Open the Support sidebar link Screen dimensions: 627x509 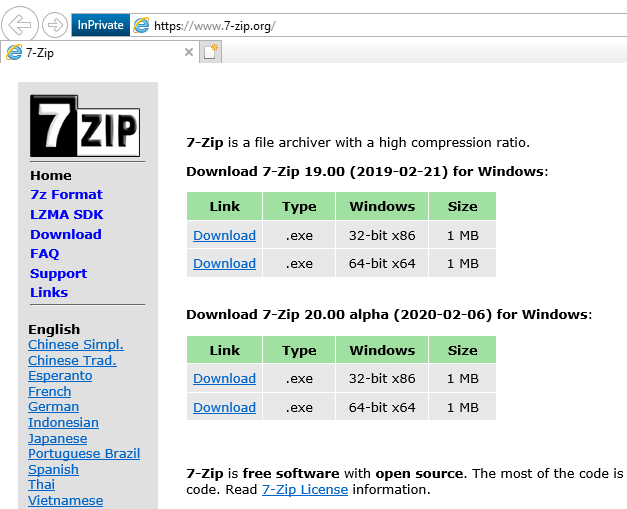click(58, 273)
